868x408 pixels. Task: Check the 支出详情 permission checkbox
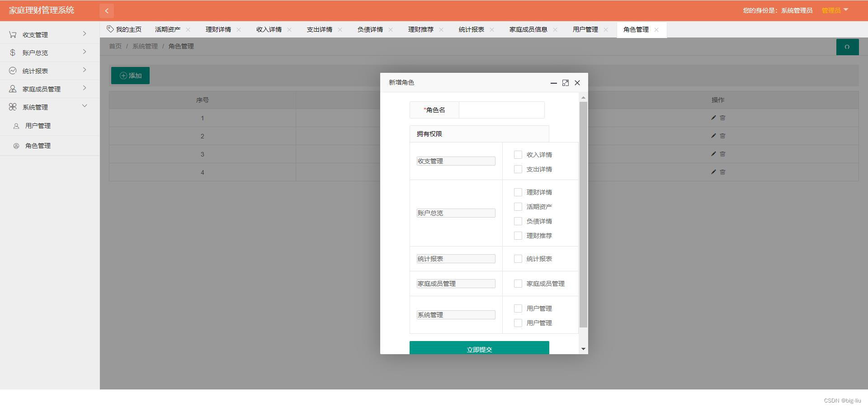click(x=518, y=169)
